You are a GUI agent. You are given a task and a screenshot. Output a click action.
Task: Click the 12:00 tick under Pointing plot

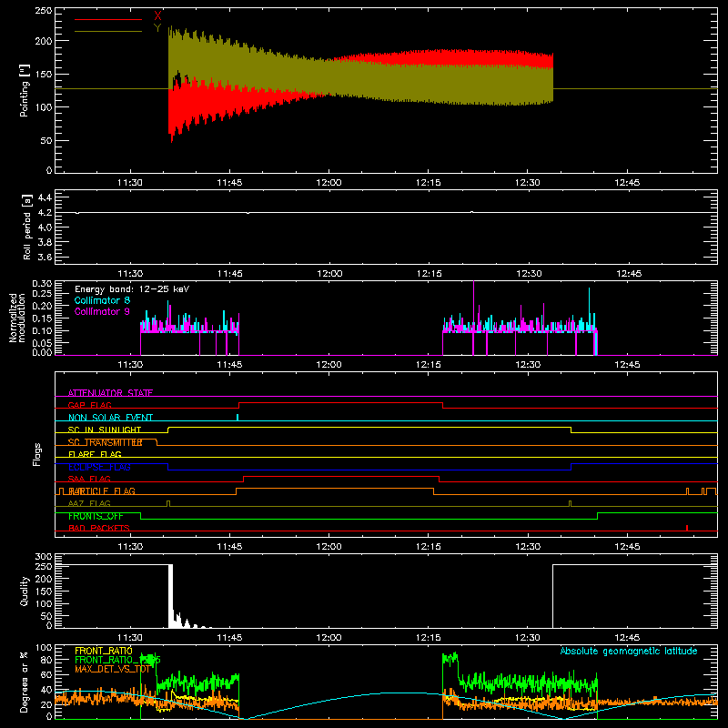tap(329, 183)
